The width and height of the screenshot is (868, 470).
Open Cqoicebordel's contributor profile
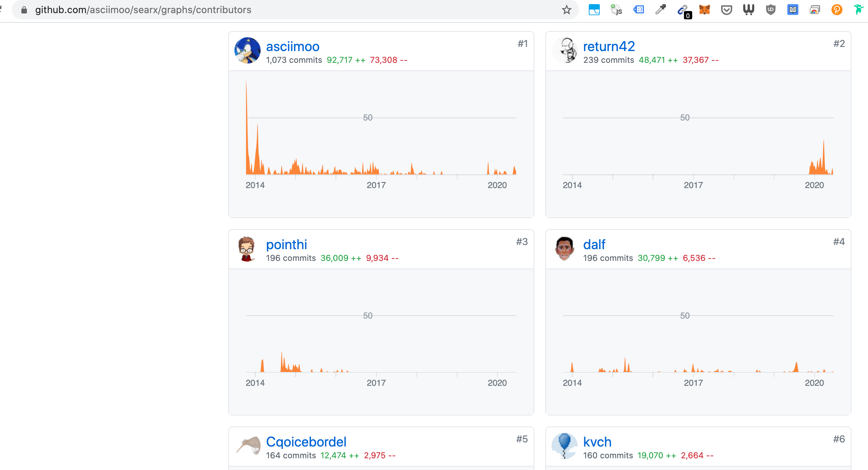tap(306, 441)
